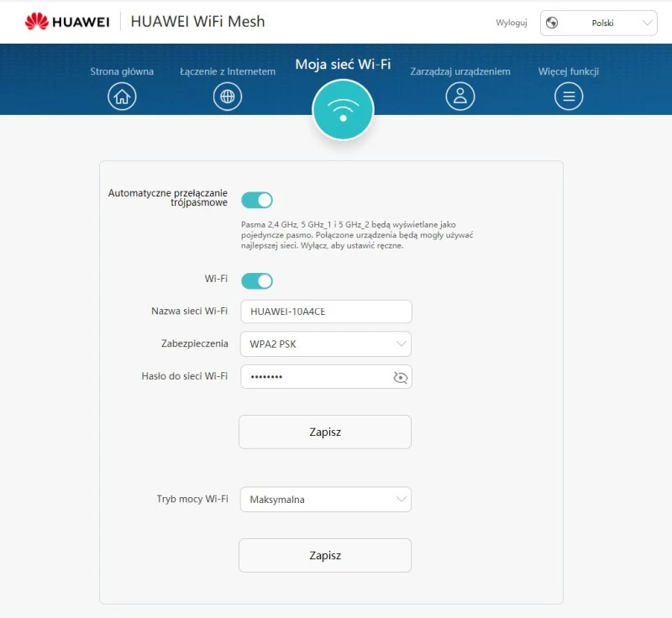
Task: Click Zapisz below the Wi-Fi power mode
Action: (x=325, y=555)
